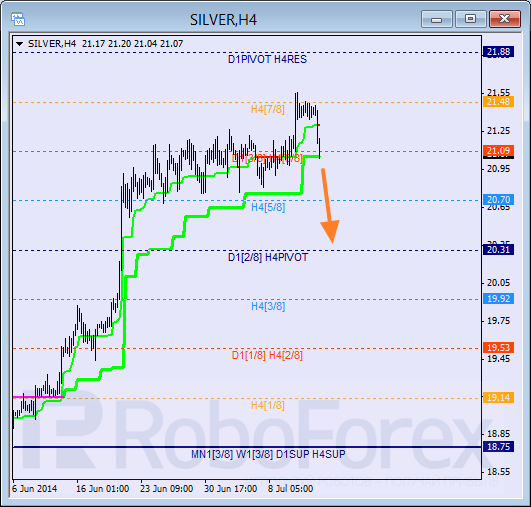Select the orange 21.48 price tag

pyautogui.click(x=498, y=102)
